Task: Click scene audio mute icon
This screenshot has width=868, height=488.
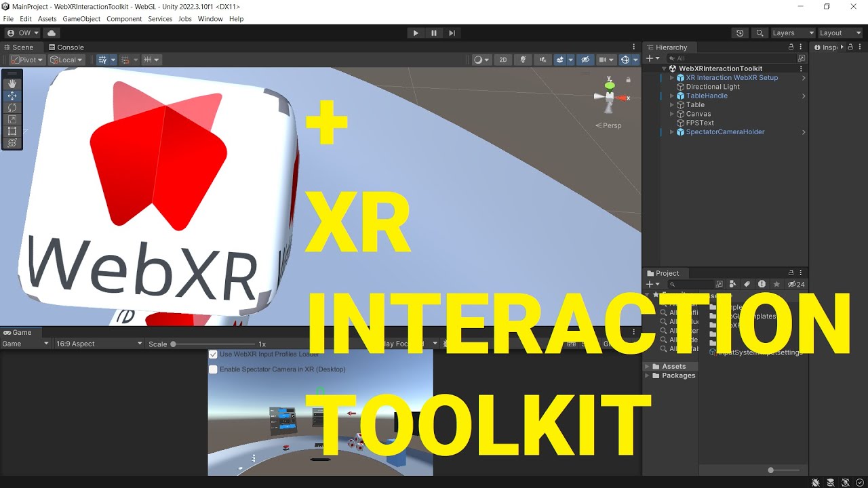Action: (542, 60)
